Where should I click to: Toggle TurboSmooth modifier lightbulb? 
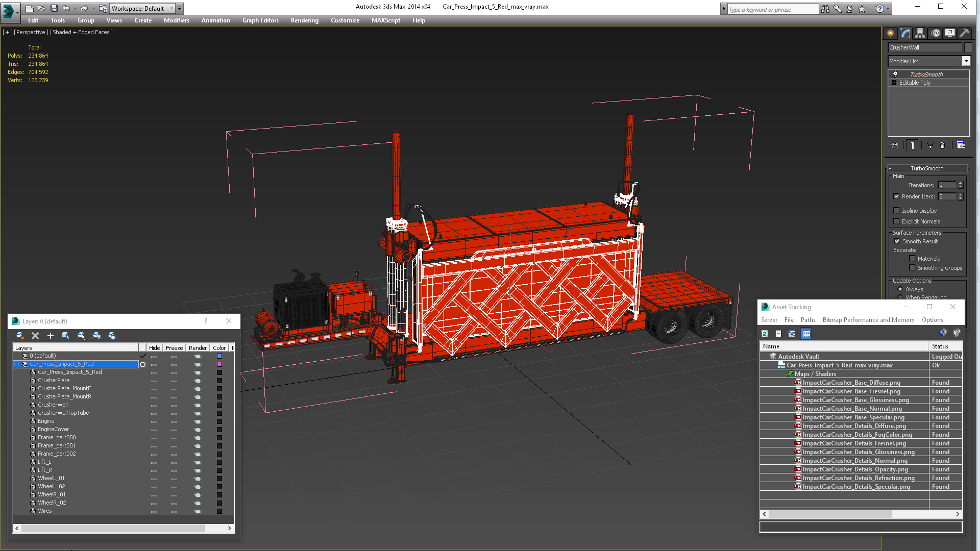tap(895, 74)
